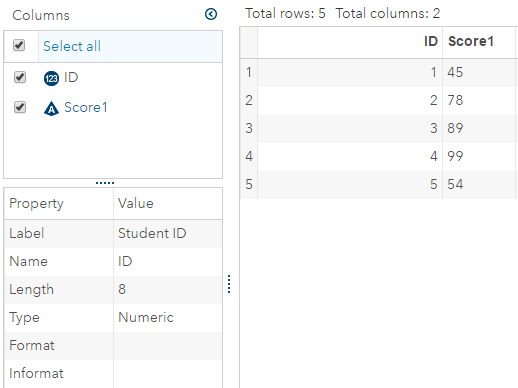Screen dimensions: 518x388
Task: Click the character A icon beside Score1
Action: point(51,108)
